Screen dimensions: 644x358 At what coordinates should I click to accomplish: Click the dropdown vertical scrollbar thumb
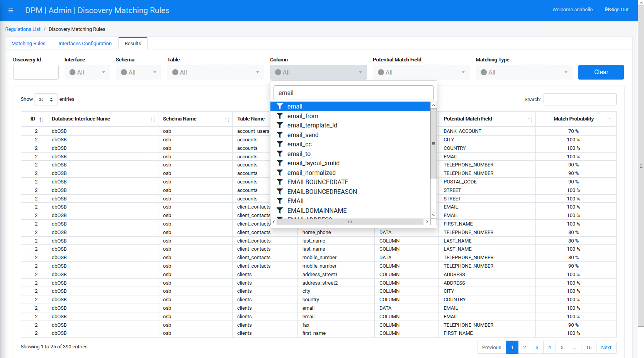pos(433,144)
